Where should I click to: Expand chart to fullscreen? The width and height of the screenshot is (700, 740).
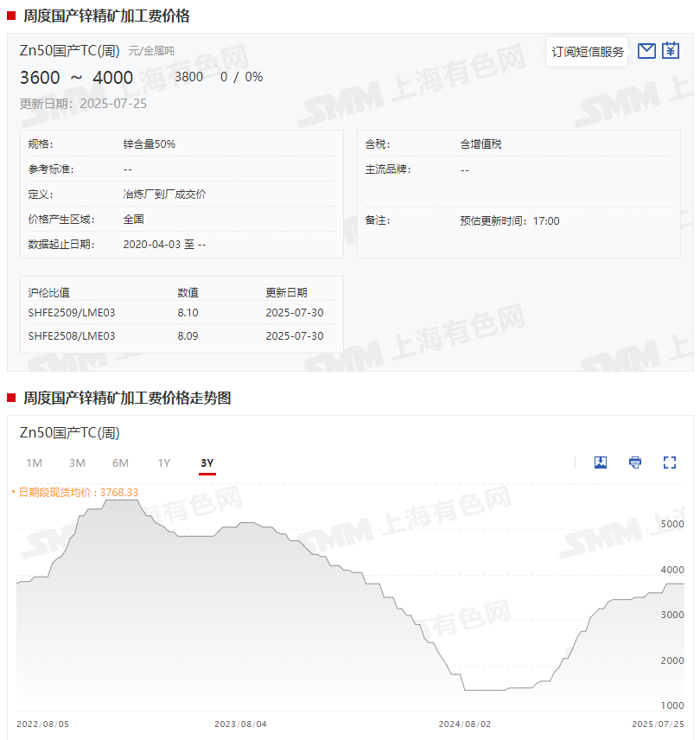point(670,462)
